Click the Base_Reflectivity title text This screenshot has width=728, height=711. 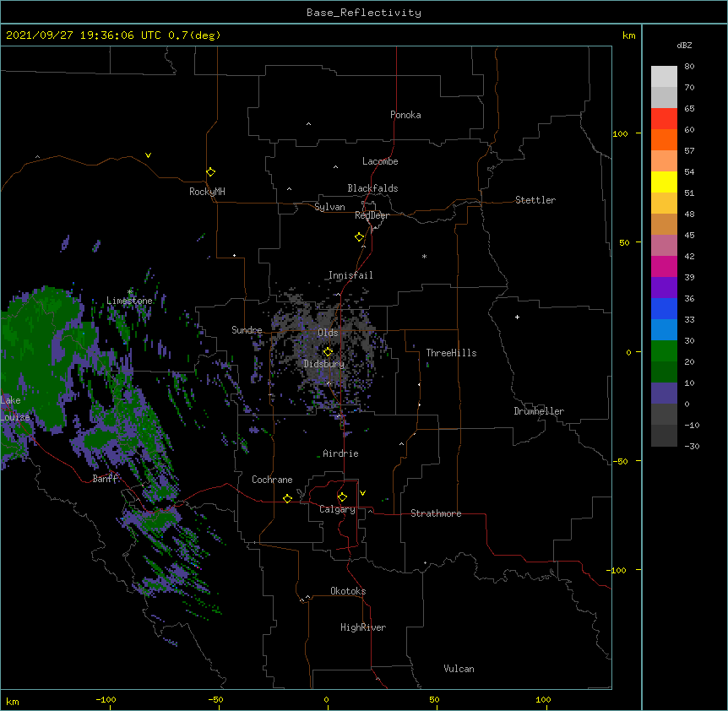(364, 13)
